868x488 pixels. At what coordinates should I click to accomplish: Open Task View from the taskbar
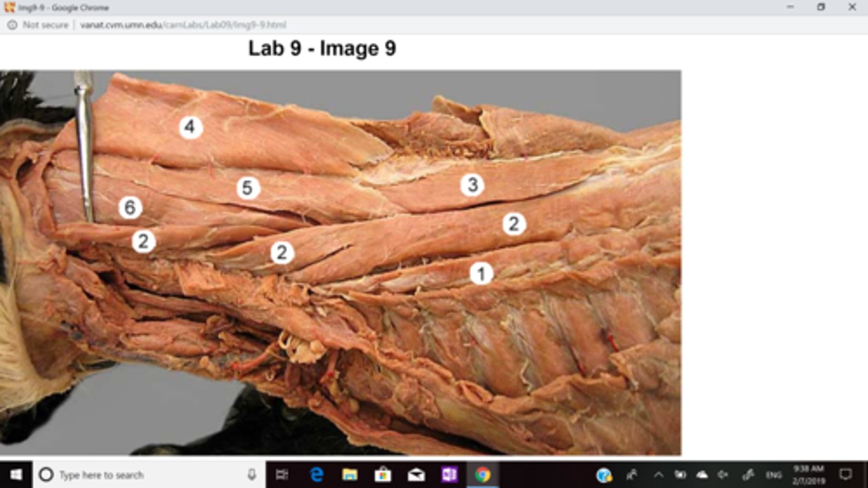(281, 475)
